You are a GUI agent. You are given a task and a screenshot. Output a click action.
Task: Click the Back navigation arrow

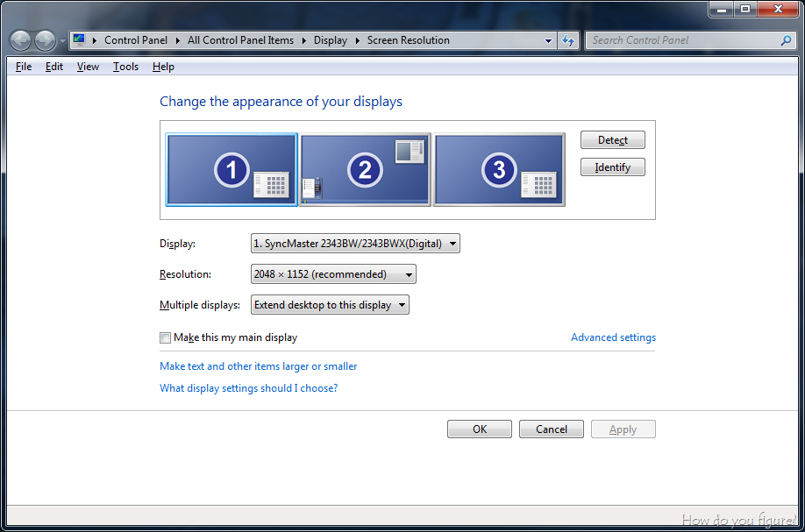pyautogui.click(x=20, y=40)
